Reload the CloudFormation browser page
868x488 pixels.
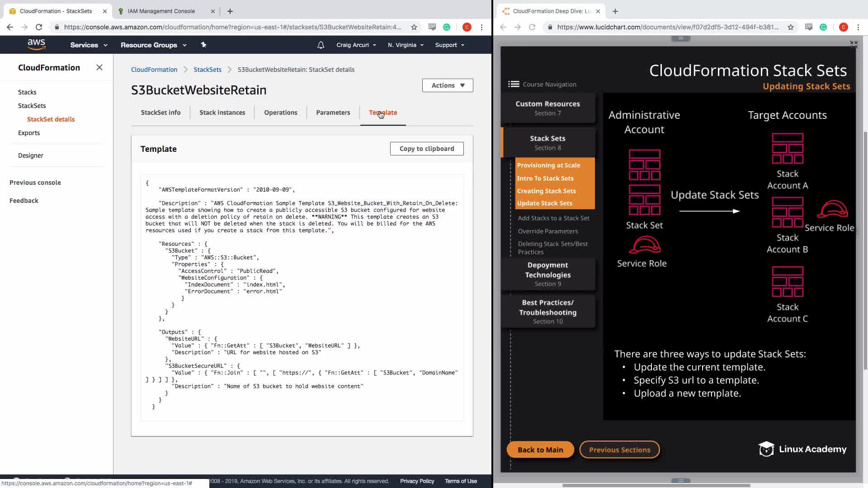point(39,27)
